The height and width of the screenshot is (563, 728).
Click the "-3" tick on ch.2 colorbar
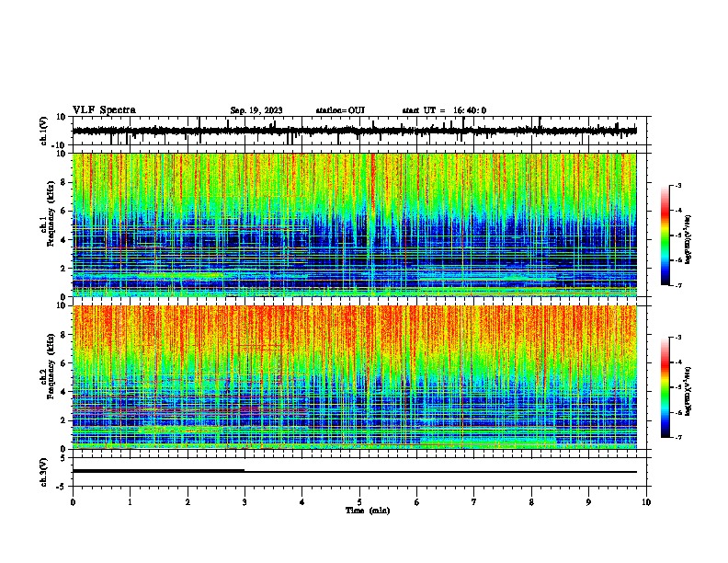pyautogui.click(x=677, y=338)
